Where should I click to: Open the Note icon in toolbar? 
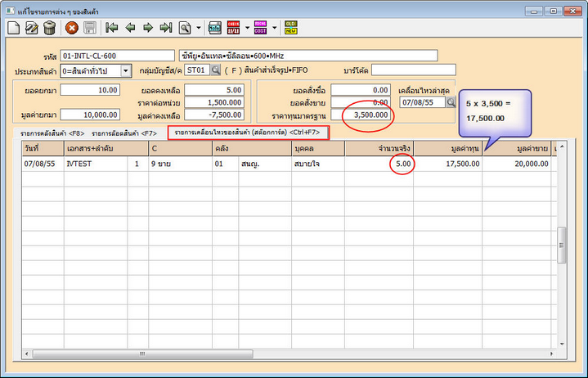pos(215,28)
